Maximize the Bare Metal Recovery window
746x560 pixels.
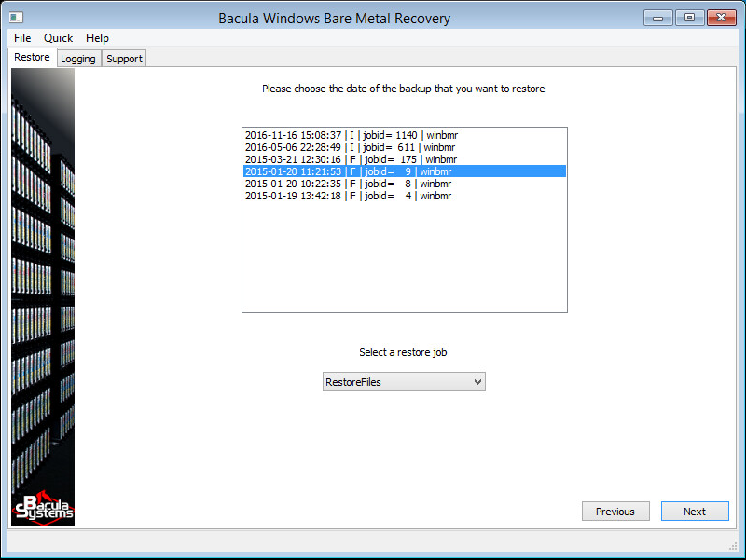point(689,18)
